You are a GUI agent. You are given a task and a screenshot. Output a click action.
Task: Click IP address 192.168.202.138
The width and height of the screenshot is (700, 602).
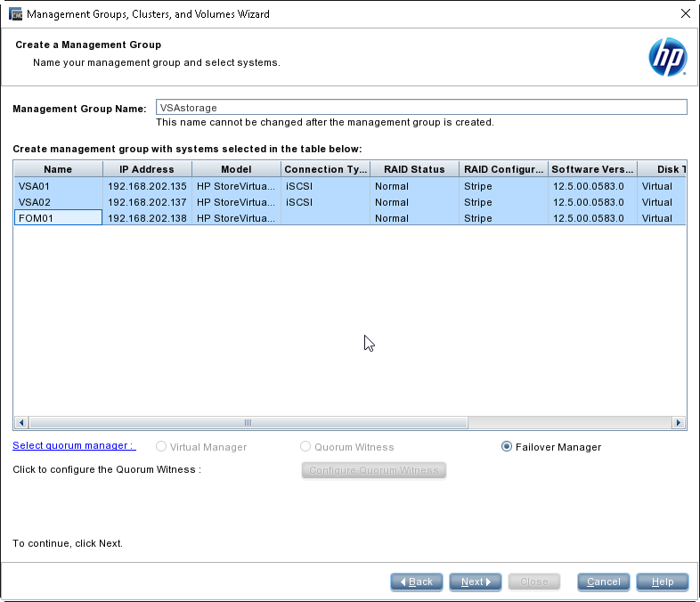tap(147, 218)
